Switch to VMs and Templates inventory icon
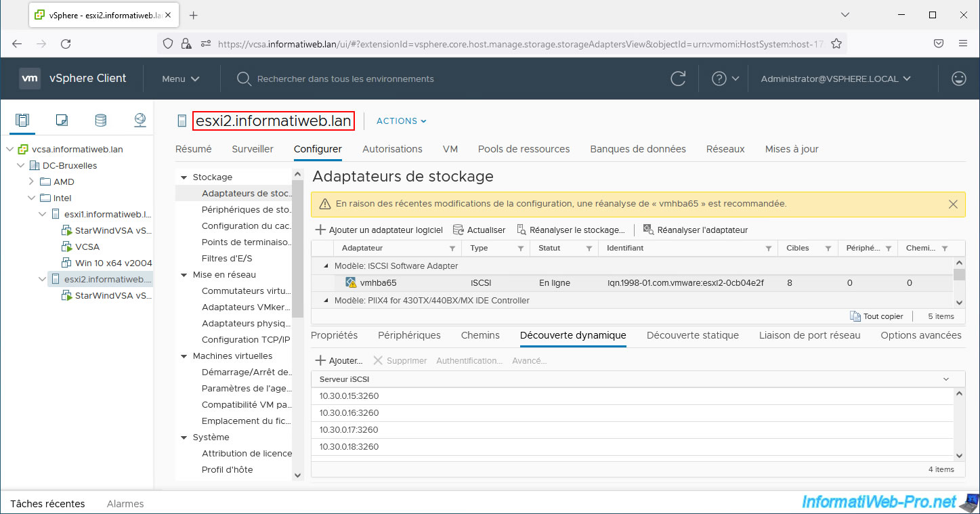 click(62, 121)
